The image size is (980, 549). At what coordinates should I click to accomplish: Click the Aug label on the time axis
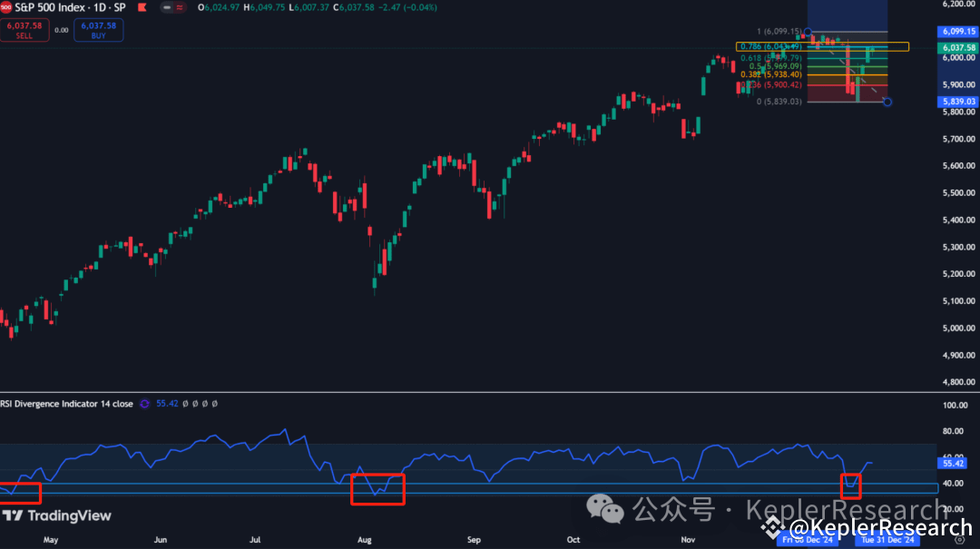(365, 540)
